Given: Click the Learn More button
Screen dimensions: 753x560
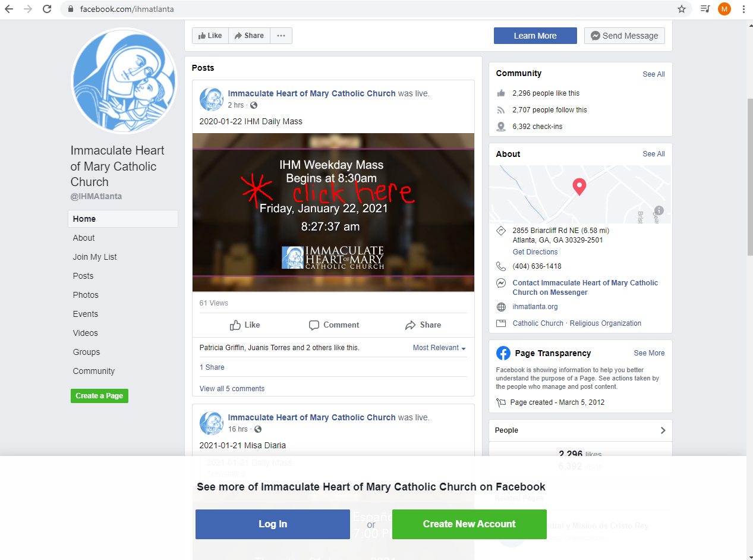Looking at the screenshot, I should coord(535,36).
